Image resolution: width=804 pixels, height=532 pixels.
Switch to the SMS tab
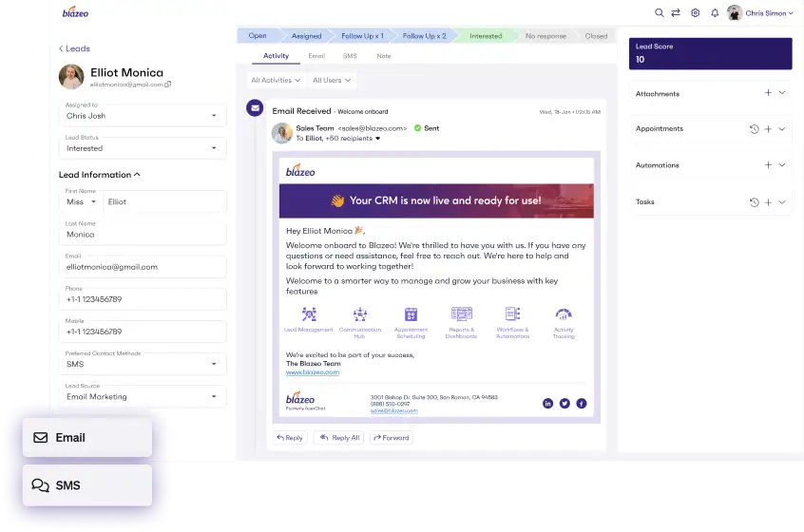(349, 56)
